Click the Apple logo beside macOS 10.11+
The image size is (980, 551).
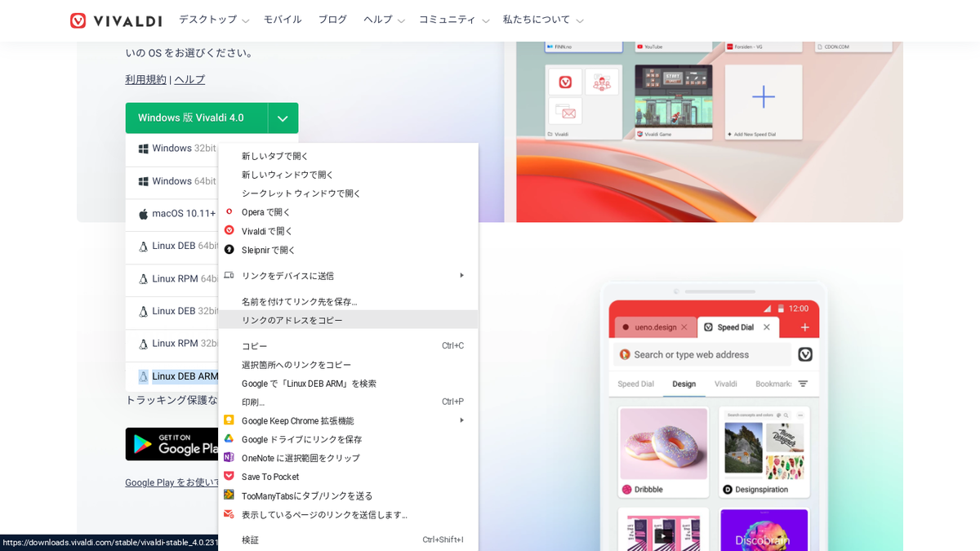[143, 214]
